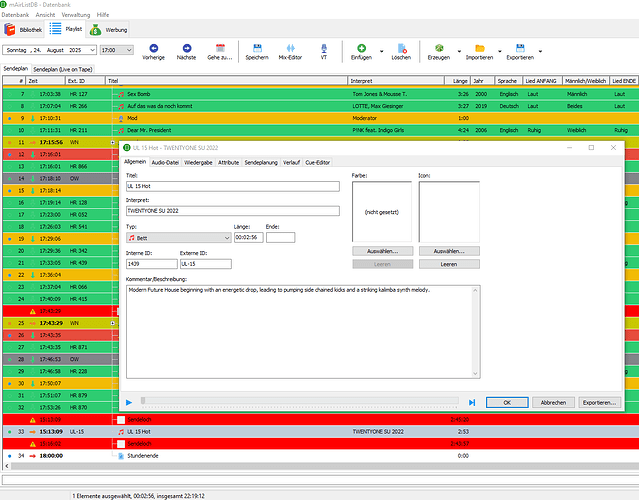Screen dimensions: 639x500
Task: Click the Icon preview box
Action: (449, 211)
